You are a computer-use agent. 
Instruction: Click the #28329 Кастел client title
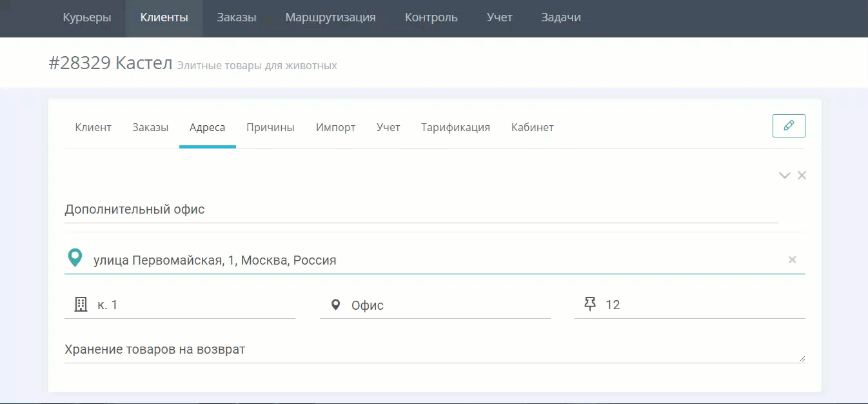(x=111, y=63)
